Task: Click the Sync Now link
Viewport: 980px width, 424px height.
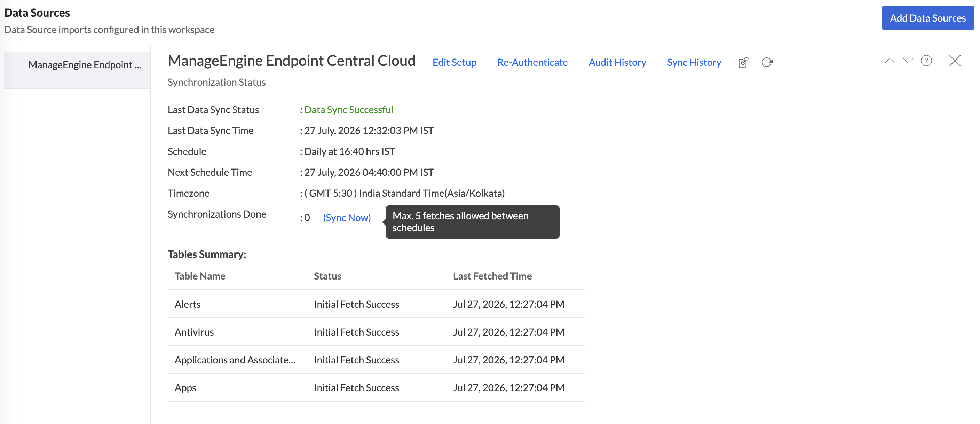Action: pos(347,218)
